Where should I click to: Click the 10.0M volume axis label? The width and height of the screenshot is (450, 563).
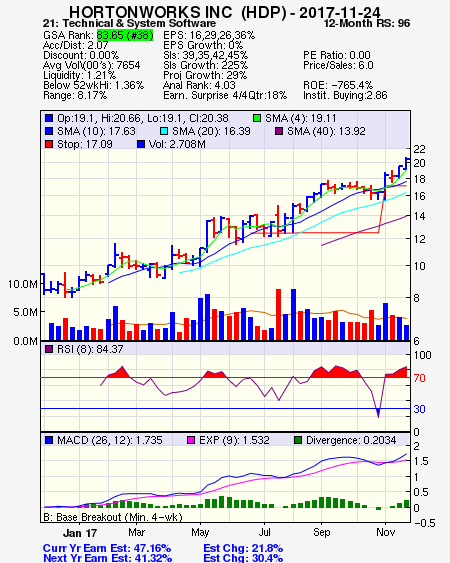pos(23,284)
